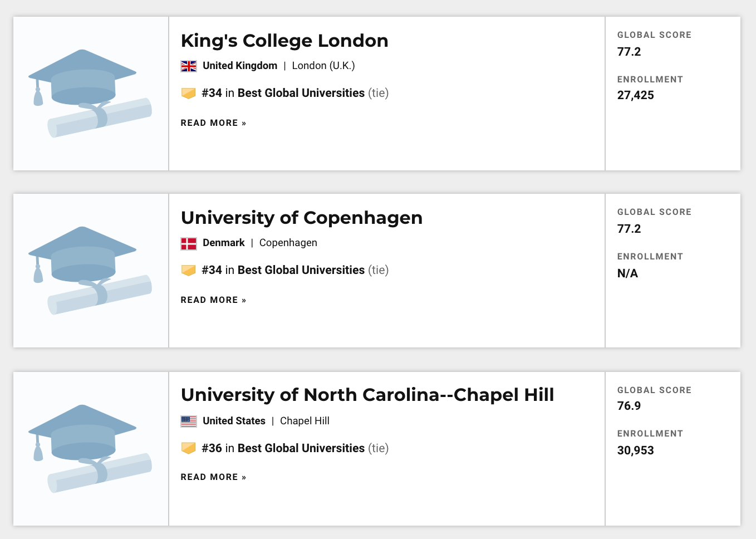Click King's College London graduation cap image
756x539 pixels.
(91, 94)
